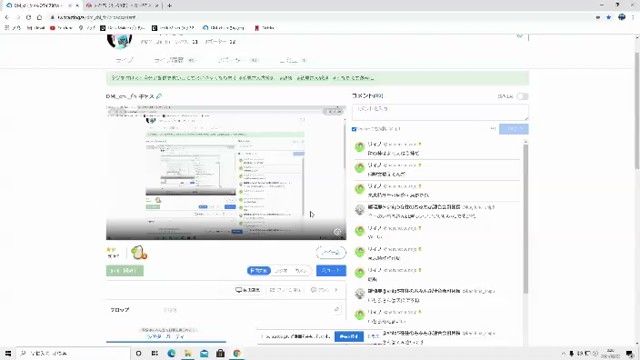Image resolution: width=640 pixels, height=360 pixels.
Task: Click the item icon below the video
Action: click(139, 253)
